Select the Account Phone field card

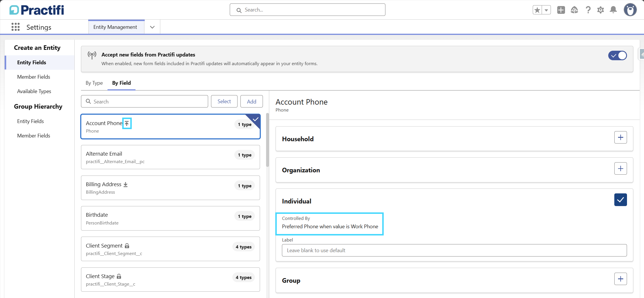pyautogui.click(x=171, y=127)
